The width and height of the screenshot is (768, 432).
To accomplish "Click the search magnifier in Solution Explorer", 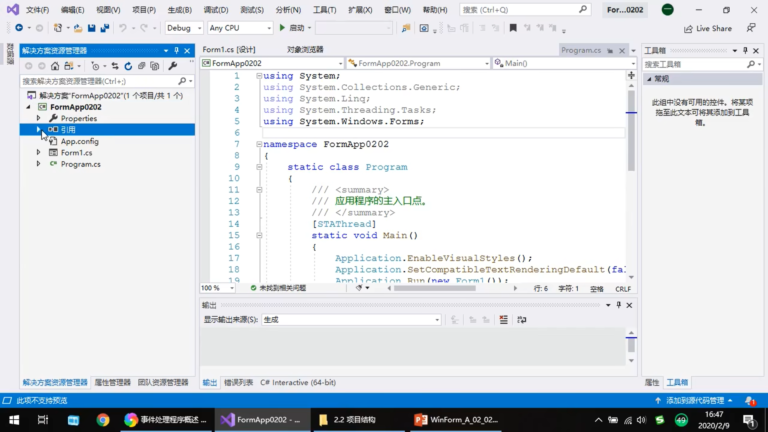I will (x=182, y=81).
